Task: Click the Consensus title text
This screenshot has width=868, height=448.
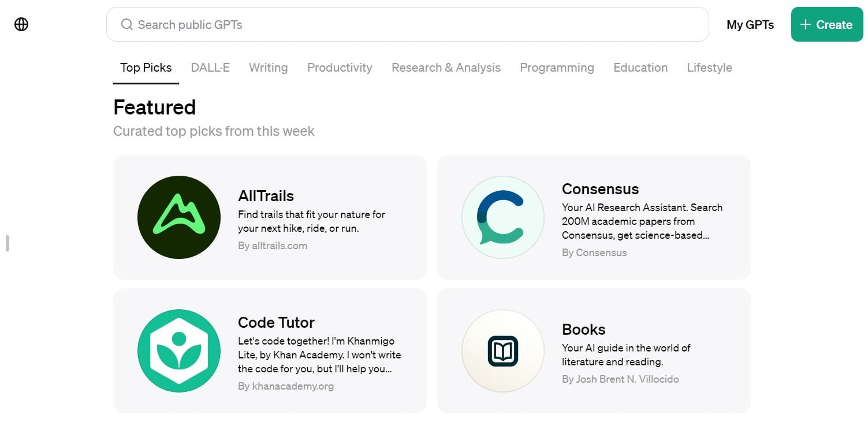Action: coord(600,189)
